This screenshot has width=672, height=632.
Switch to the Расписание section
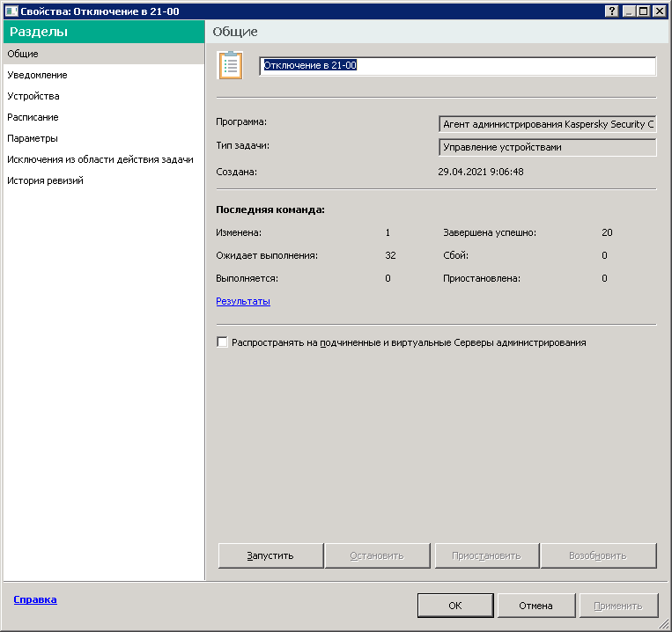click(x=104, y=117)
